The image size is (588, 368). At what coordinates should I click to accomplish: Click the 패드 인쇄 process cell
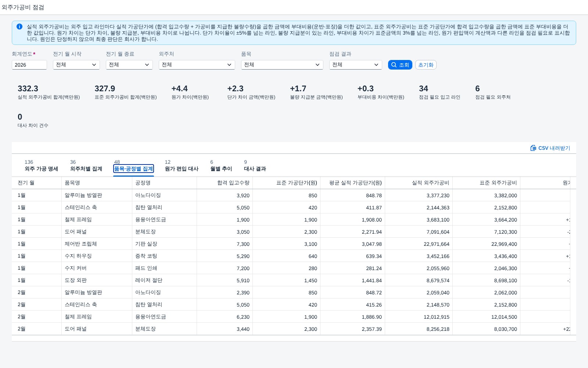pos(165,268)
